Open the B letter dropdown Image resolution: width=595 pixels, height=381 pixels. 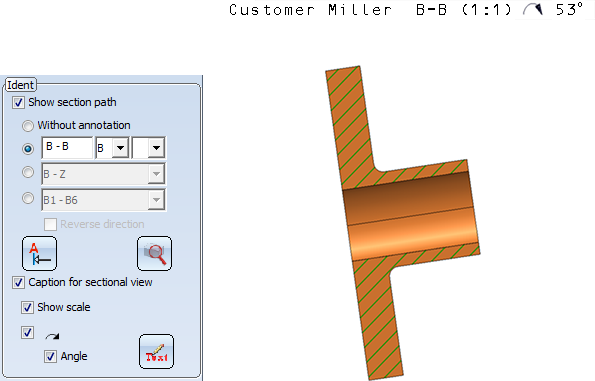pos(121,148)
